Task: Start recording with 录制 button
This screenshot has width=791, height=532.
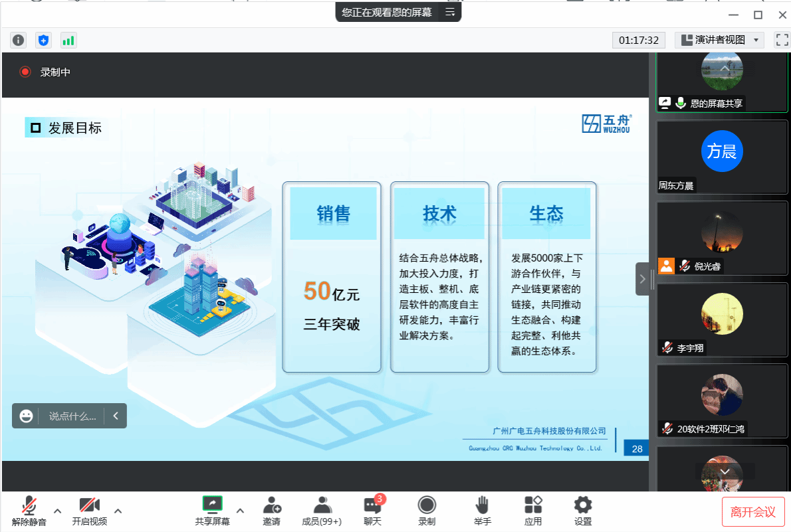Action: 427,510
